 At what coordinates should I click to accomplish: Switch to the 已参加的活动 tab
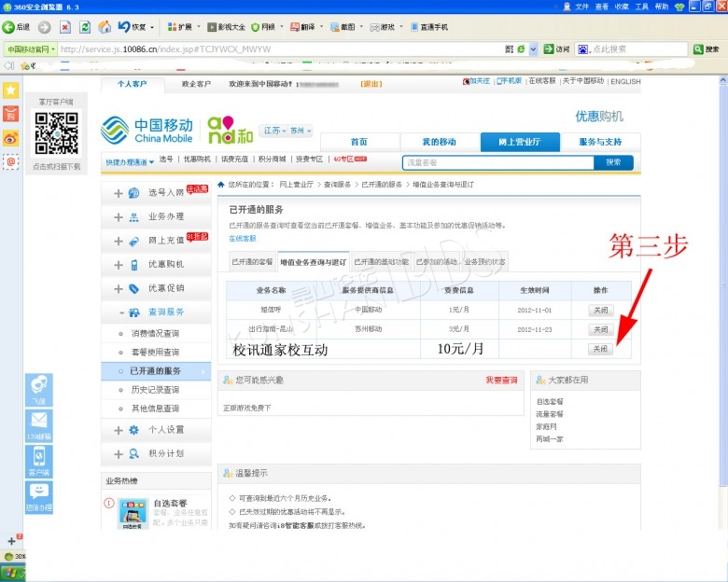[x=437, y=262]
